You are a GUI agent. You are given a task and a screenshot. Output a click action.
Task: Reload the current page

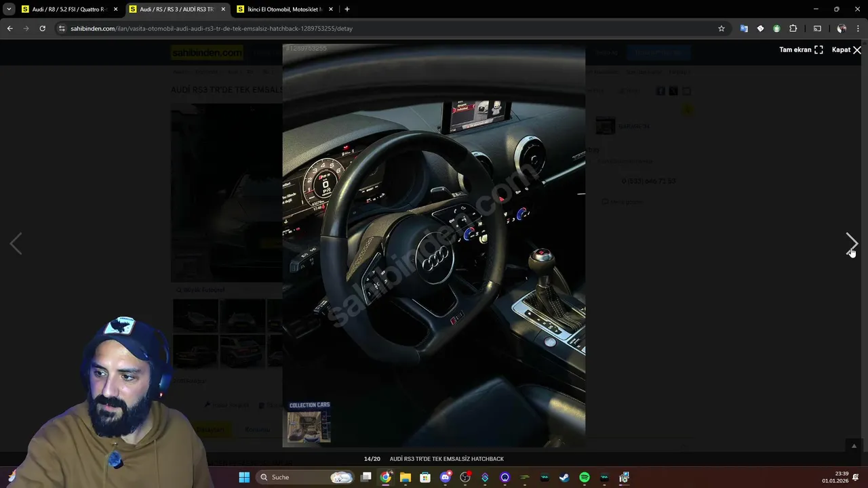(x=42, y=28)
